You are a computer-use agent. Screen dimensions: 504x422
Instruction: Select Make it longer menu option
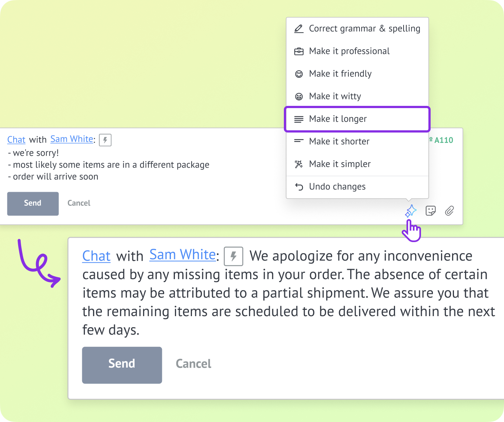(x=357, y=119)
